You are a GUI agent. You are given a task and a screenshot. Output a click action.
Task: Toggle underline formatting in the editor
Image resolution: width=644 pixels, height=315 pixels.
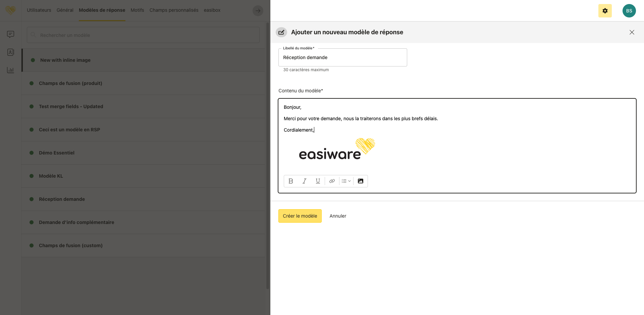pos(318,181)
